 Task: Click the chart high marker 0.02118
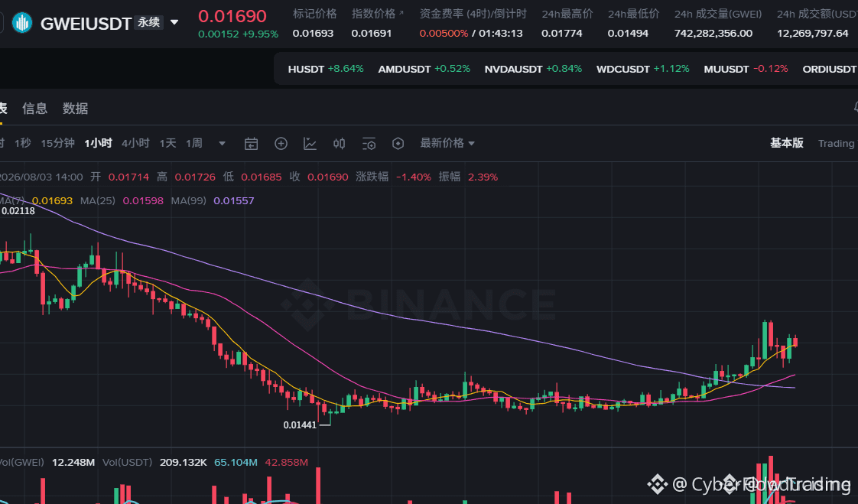tap(18, 210)
